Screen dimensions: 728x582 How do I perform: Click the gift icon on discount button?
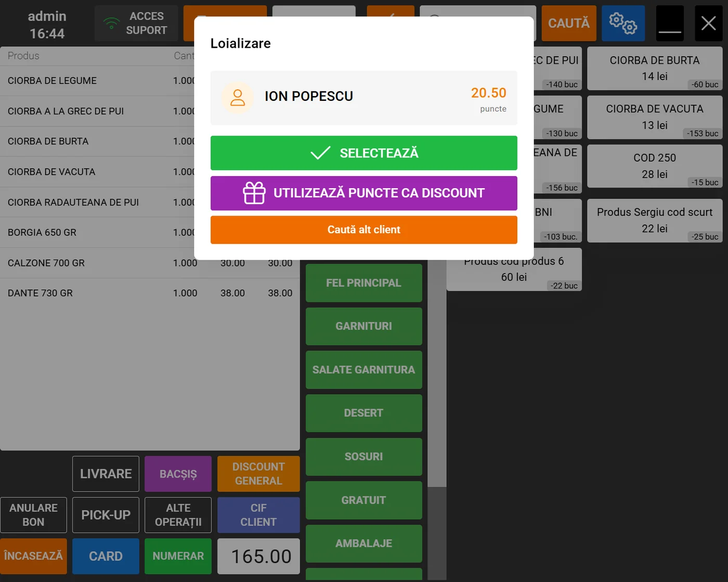[x=254, y=193]
